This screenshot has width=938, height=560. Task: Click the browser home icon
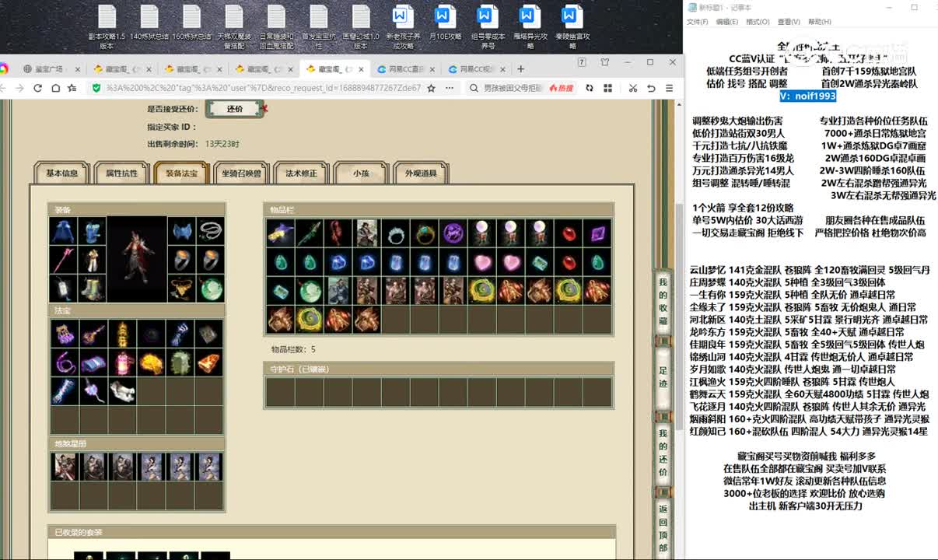[x=55, y=88]
